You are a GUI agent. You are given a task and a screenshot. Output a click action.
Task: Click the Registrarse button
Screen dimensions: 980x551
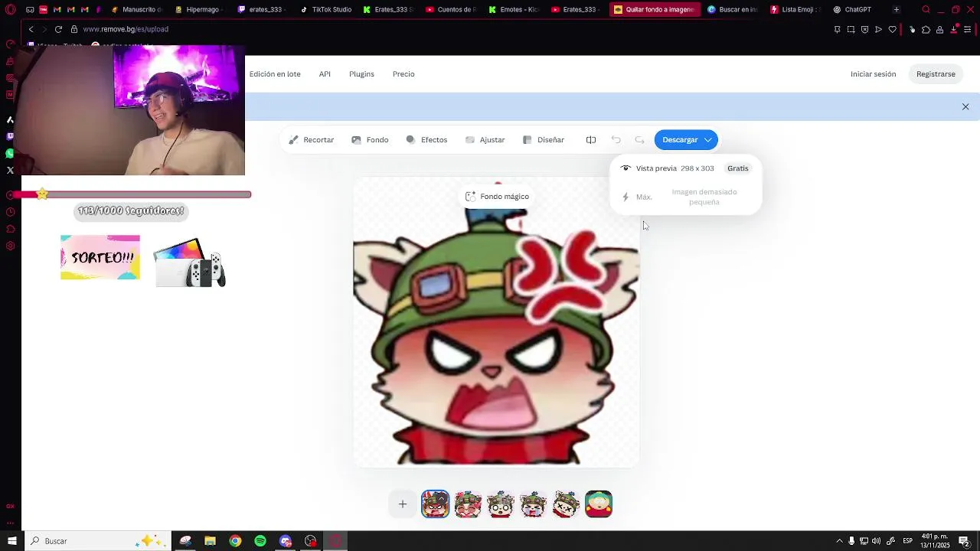click(936, 74)
